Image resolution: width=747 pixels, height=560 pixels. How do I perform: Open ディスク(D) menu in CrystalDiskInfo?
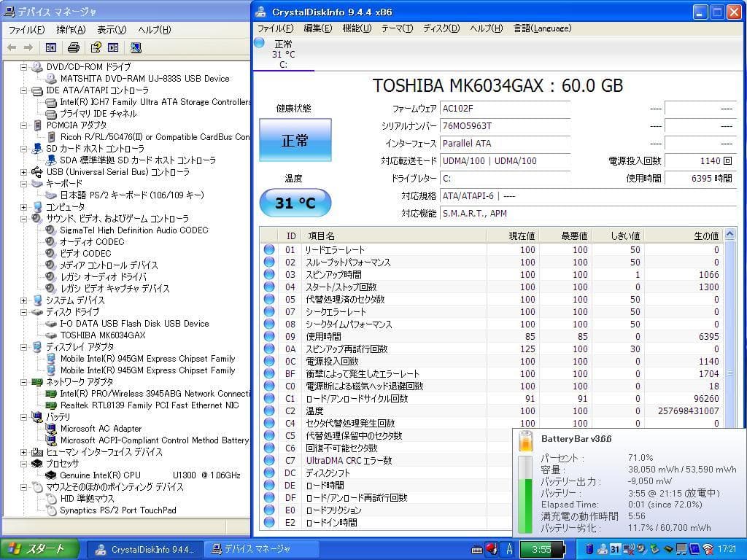pyautogui.click(x=441, y=28)
